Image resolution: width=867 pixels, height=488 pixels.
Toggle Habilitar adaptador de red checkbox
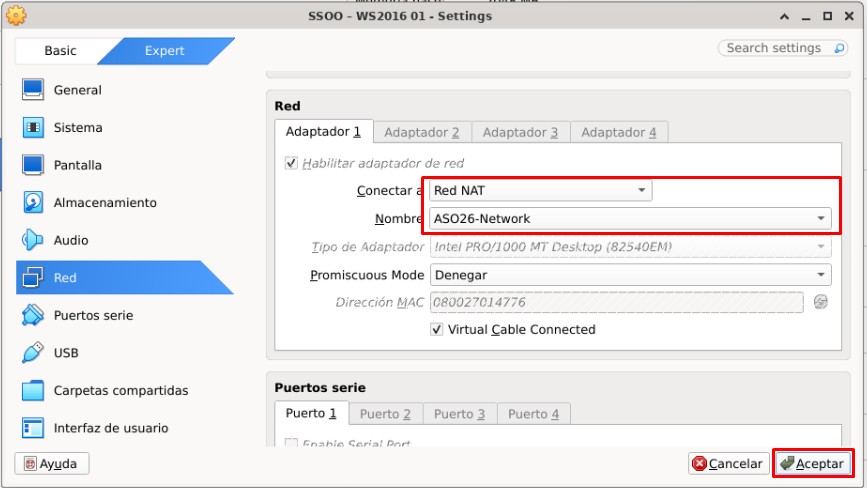pos(291,163)
